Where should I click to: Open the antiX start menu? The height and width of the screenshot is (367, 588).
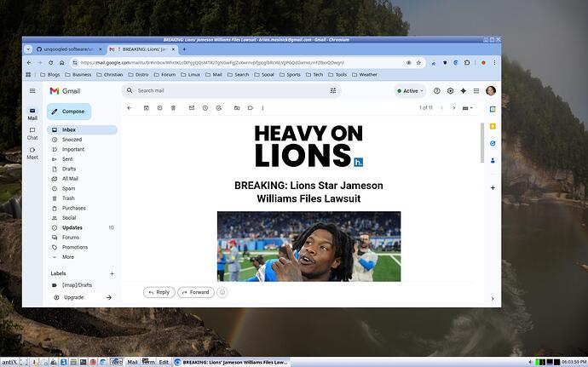pyautogui.click(x=9, y=362)
